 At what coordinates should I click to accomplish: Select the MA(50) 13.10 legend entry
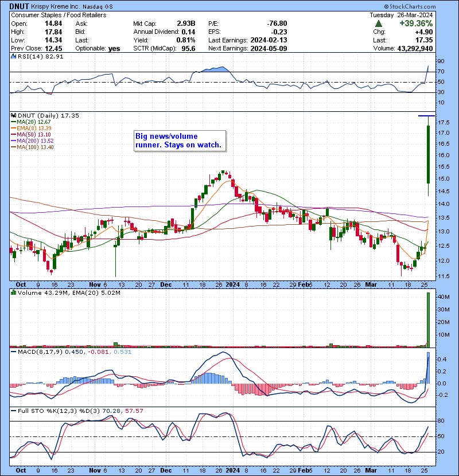[30, 135]
